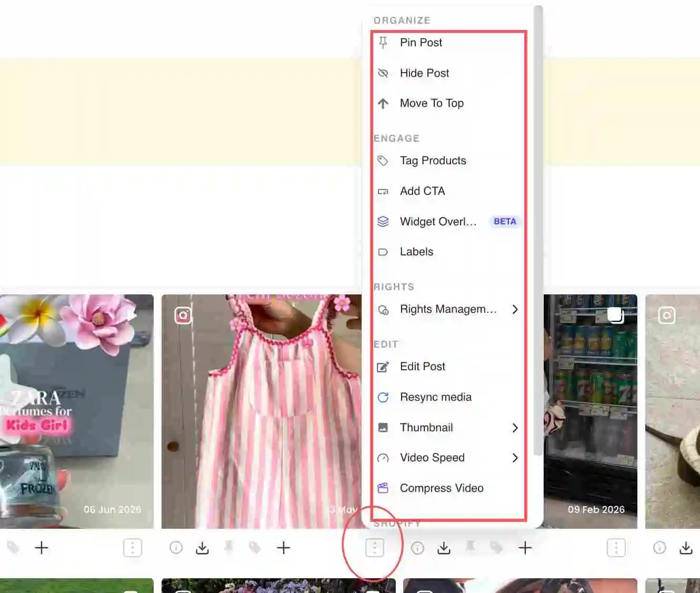Image resolution: width=700 pixels, height=593 pixels.
Task: Open the Zara perfume post thumbnail
Action: (x=77, y=411)
